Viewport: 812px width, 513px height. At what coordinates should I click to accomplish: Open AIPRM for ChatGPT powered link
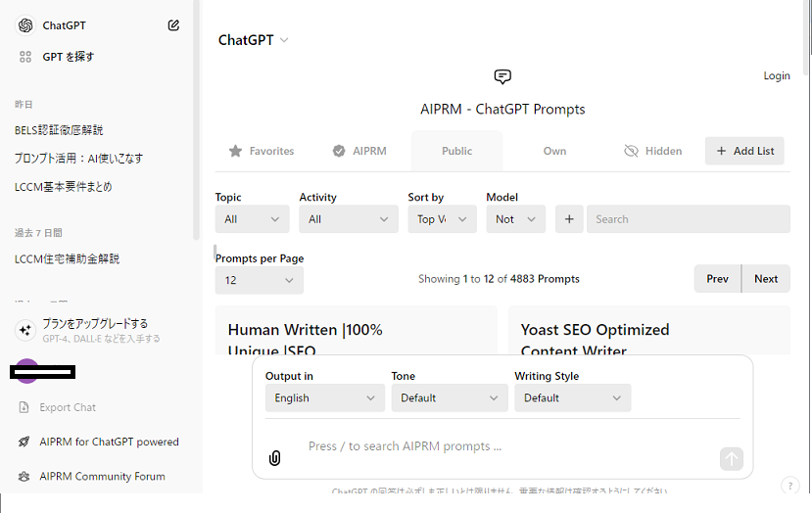109,442
